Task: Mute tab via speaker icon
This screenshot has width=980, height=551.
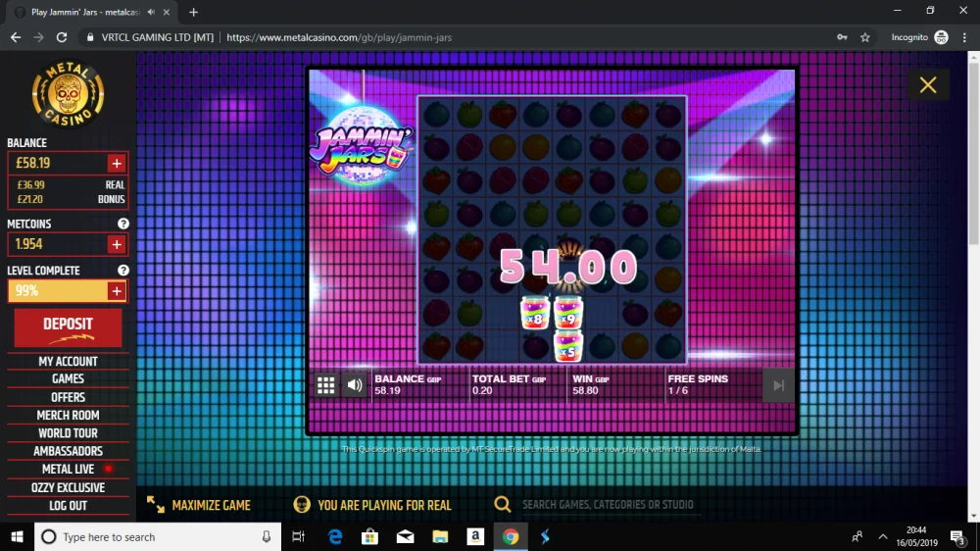Action: (x=151, y=12)
